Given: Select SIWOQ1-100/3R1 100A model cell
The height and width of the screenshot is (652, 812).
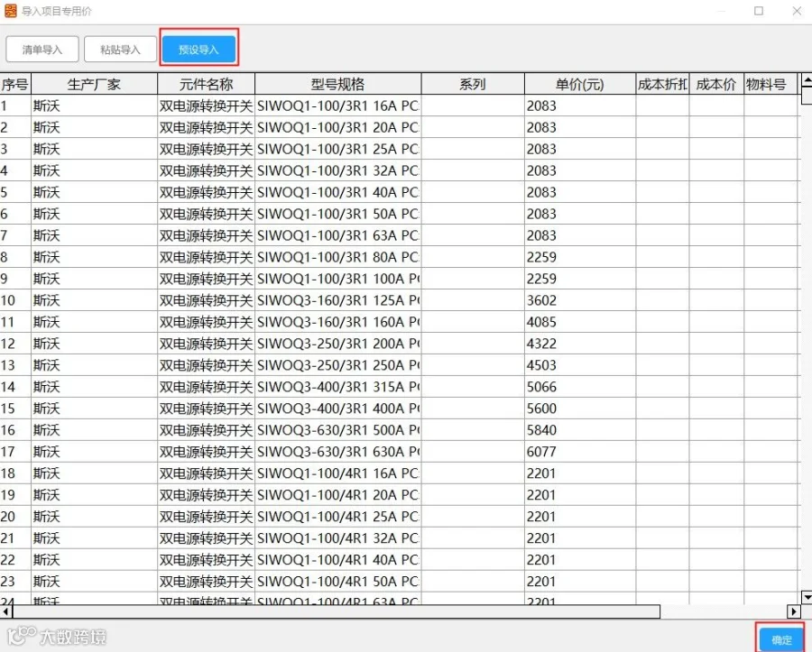Looking at the screenshot, I should [x=337, y=279].
